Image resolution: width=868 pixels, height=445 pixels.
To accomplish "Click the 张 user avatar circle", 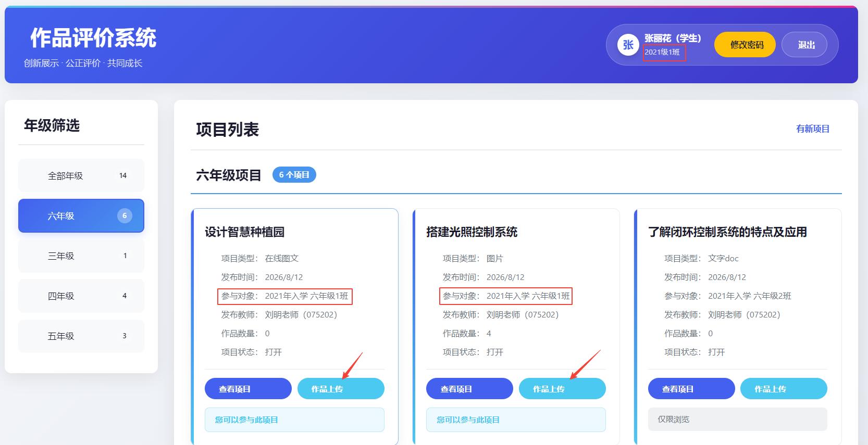I will 628,45.
